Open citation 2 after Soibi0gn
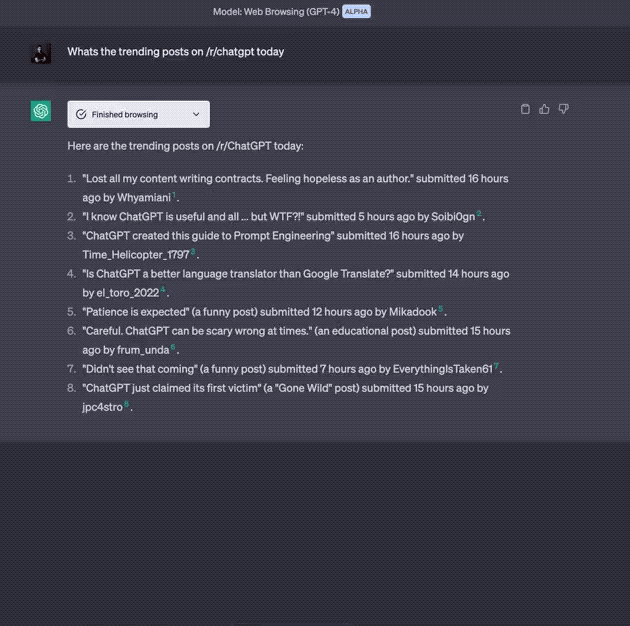The image size is (630, 626). tap(479, 214)
